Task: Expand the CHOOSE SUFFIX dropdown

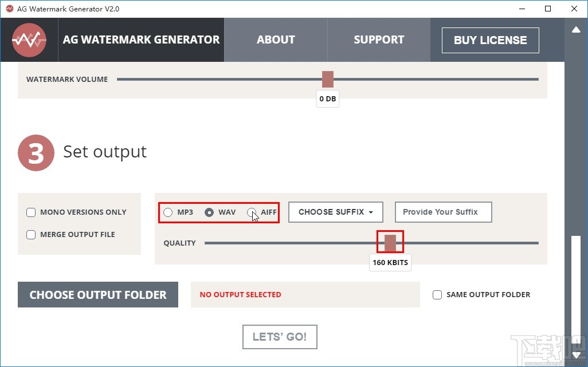Action: (336, 212)
